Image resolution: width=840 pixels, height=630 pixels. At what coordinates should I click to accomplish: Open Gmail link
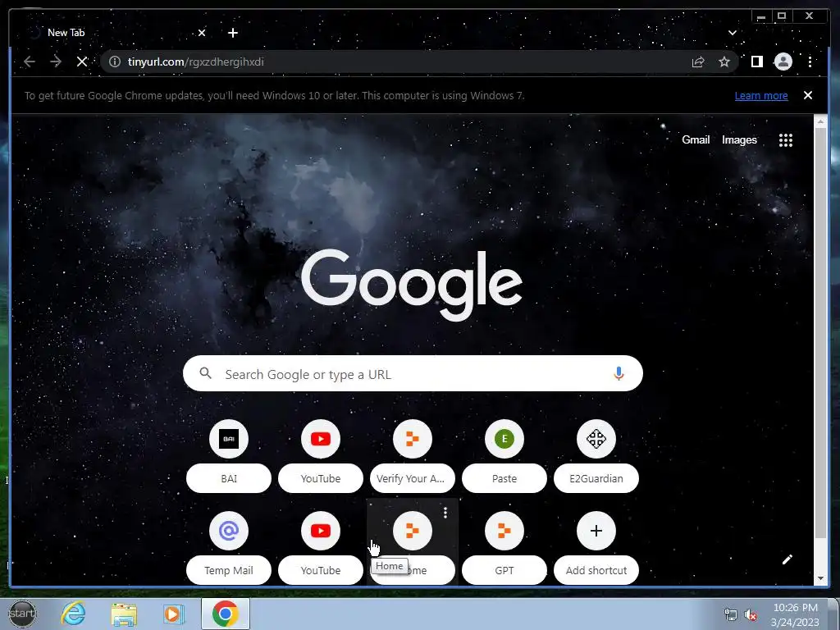click(696, 139)
